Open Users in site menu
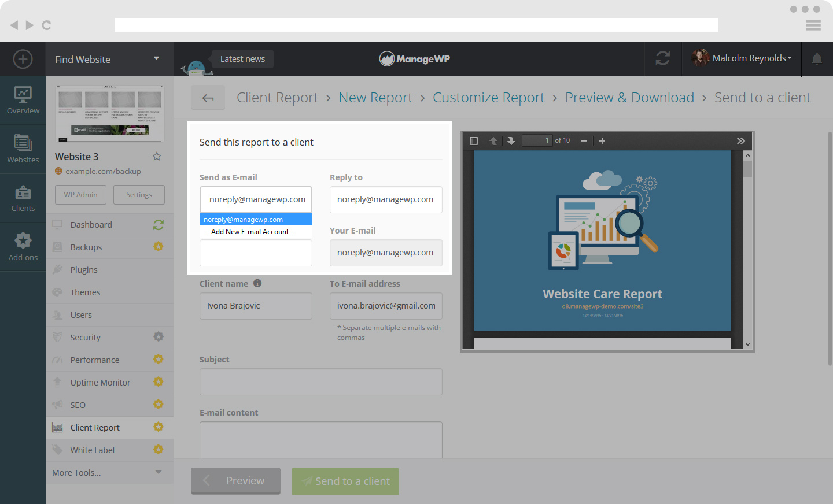 click(x=81, y=315)
